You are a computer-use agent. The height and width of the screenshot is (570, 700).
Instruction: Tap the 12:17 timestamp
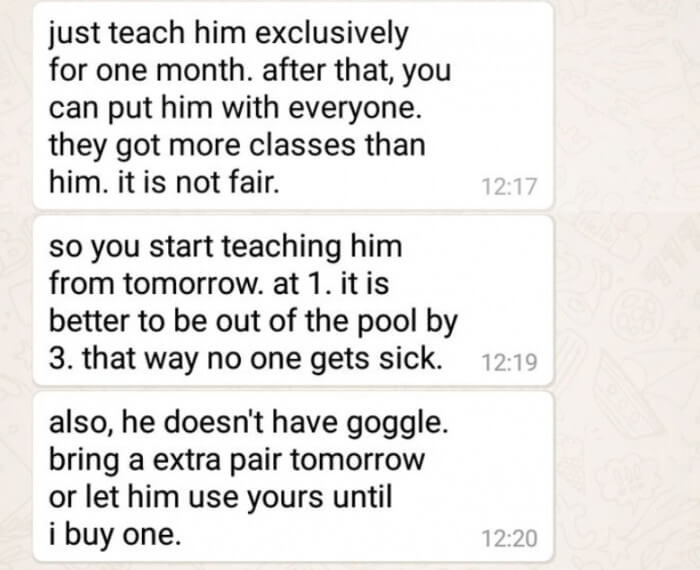tap(509, 186)
